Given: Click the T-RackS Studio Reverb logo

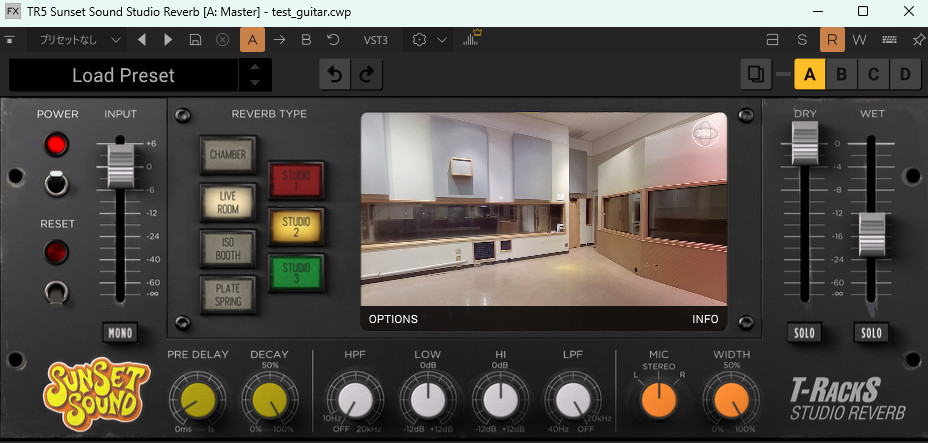Looking at the screenshot, I should point(848,399).
